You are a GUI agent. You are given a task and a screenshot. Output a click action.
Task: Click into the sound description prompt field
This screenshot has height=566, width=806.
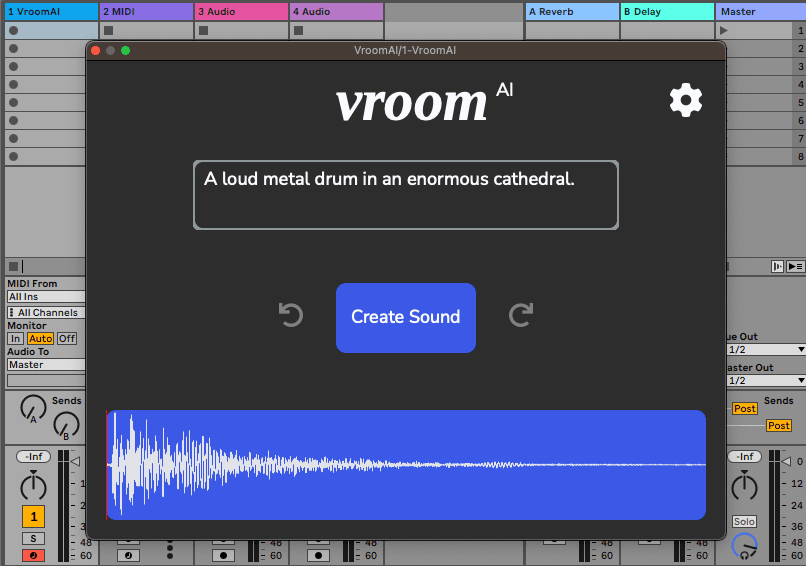[x=406, y=195]
